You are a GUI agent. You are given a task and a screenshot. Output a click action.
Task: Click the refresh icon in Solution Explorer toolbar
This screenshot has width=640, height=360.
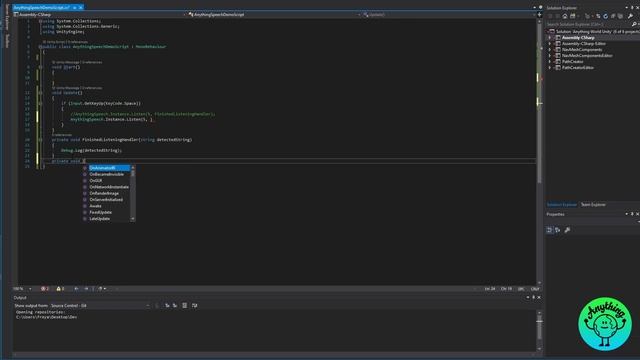[x=605, y=16]
